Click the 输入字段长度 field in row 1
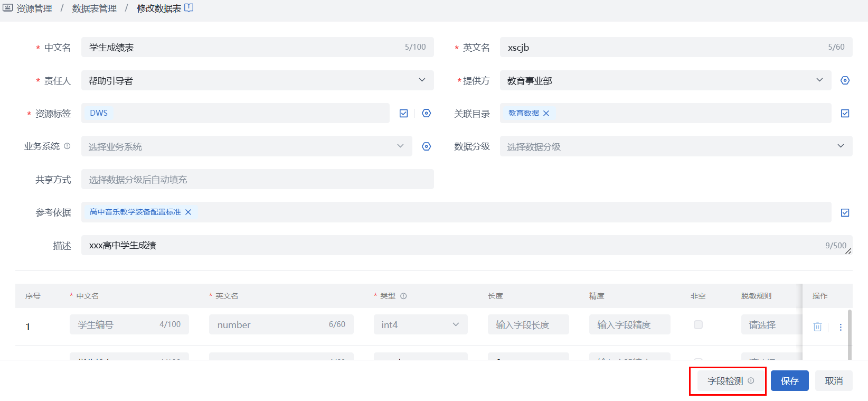The image size is (868, 401). [x=529, y=324]
